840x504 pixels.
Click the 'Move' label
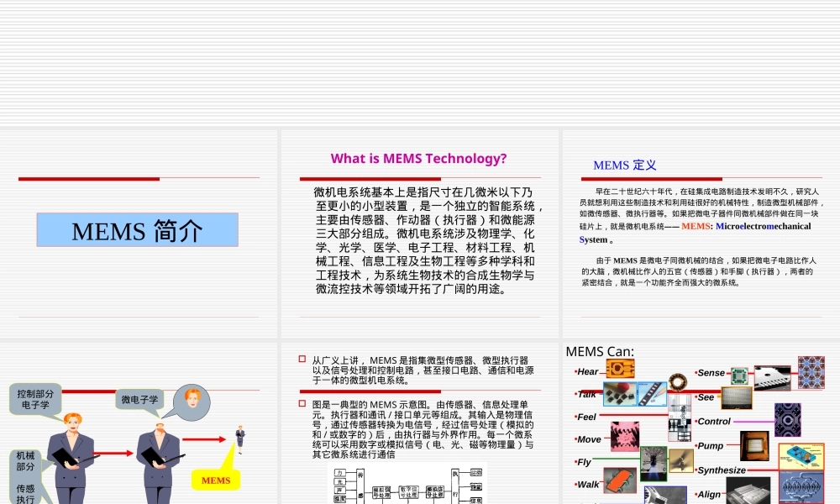click(x=588, y=439)
